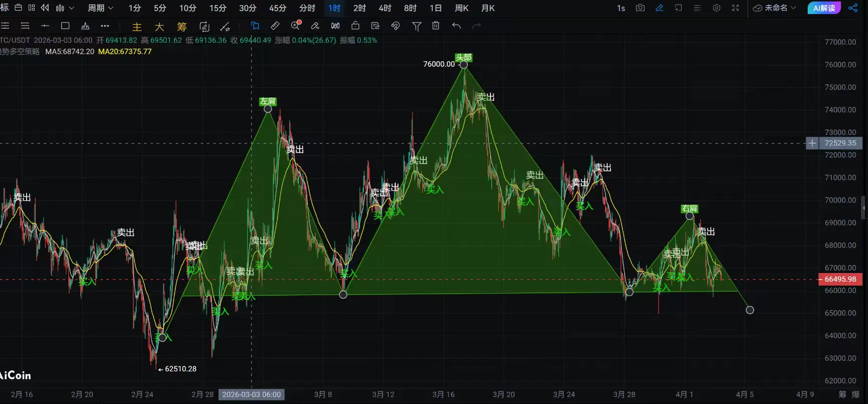Open the calendar date picker icon
Screen dimensions: 868x404
pyautogui.click(x=19, y=8)
